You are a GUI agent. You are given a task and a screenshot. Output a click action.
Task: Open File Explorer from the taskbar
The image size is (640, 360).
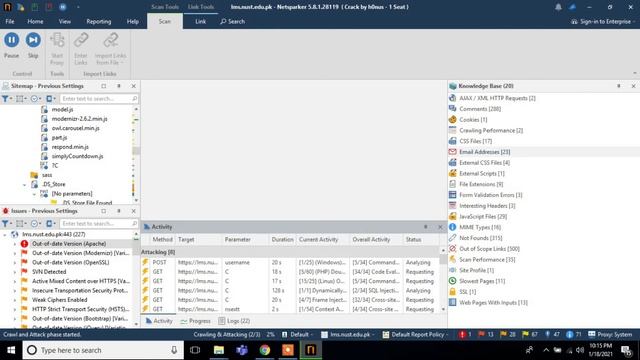click(x=219, y=350)
